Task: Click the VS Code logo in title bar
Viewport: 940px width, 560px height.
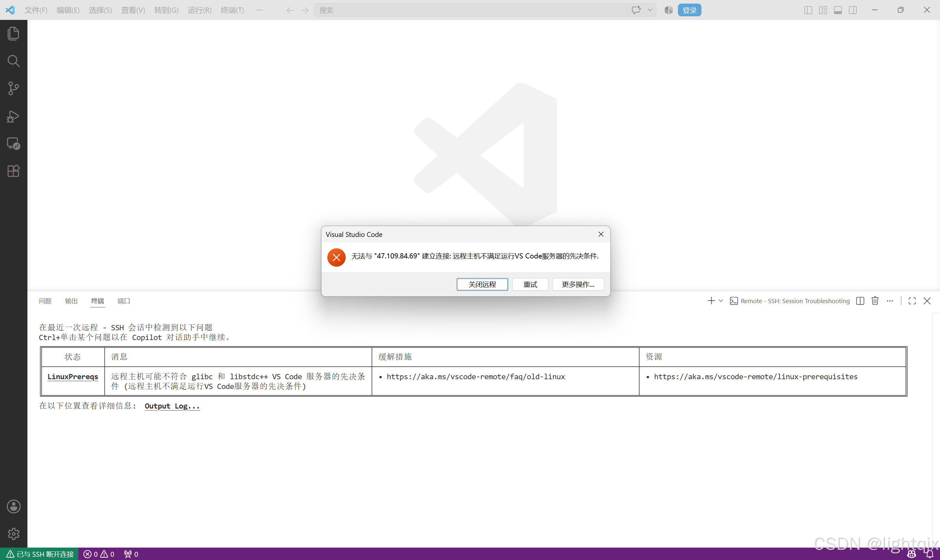Action: click(x=10, y=10)
